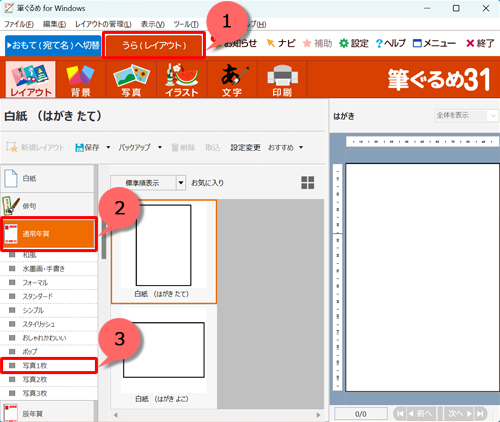Open the 表示(V) menu

152,24
